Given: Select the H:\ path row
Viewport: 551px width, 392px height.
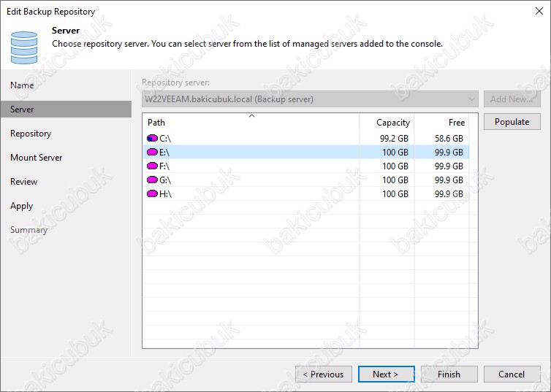Looking at the screenshot, I should coord(305,193).
